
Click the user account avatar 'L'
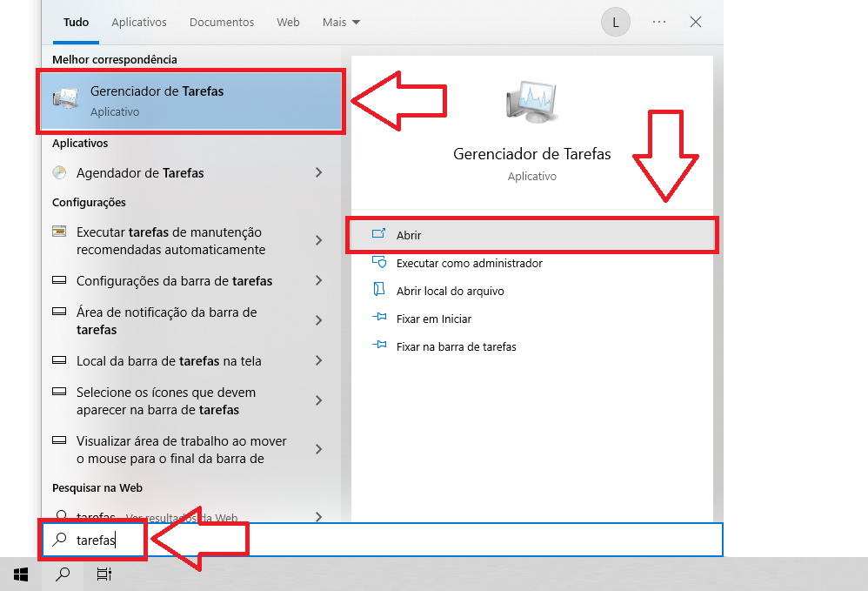click(x=615, y=23)
